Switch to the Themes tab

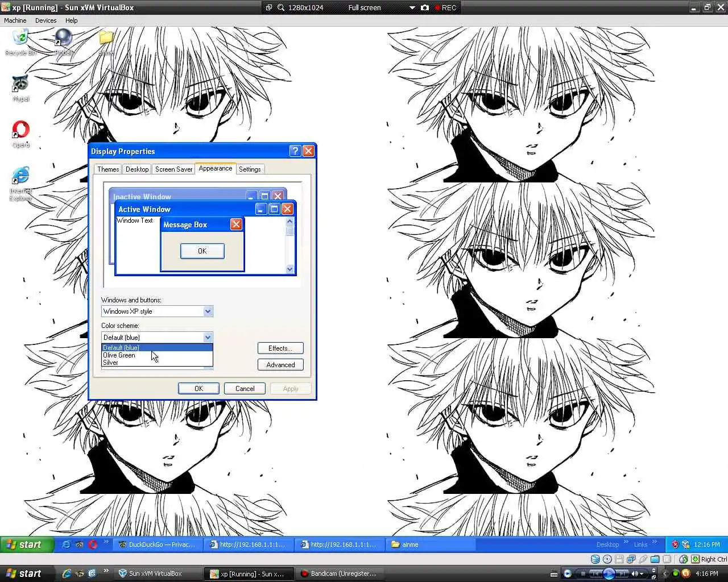108,169
